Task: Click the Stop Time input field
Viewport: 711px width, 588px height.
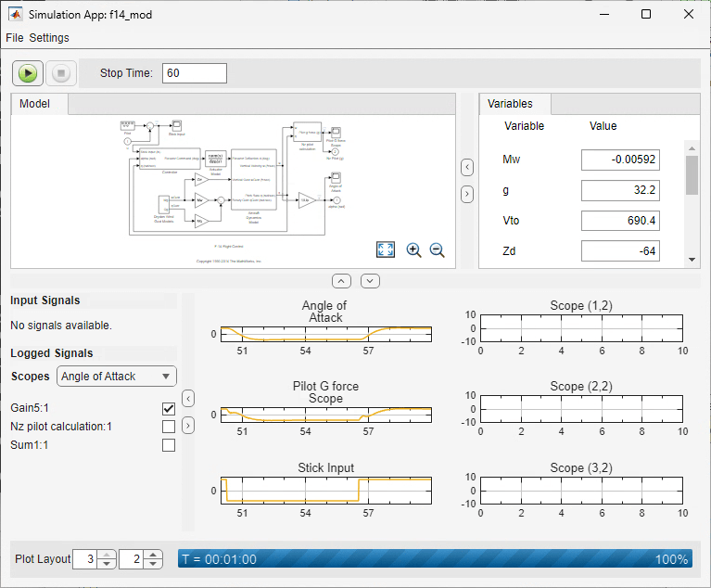Action: point(194,73)
